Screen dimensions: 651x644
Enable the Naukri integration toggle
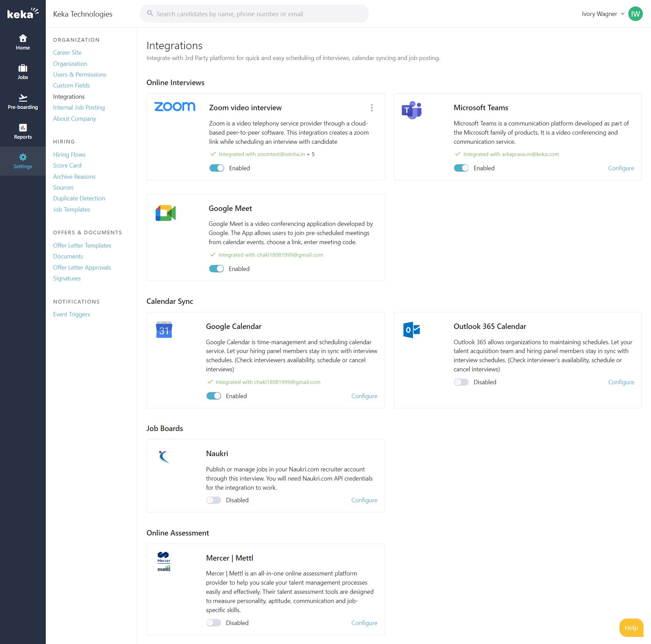214,500
